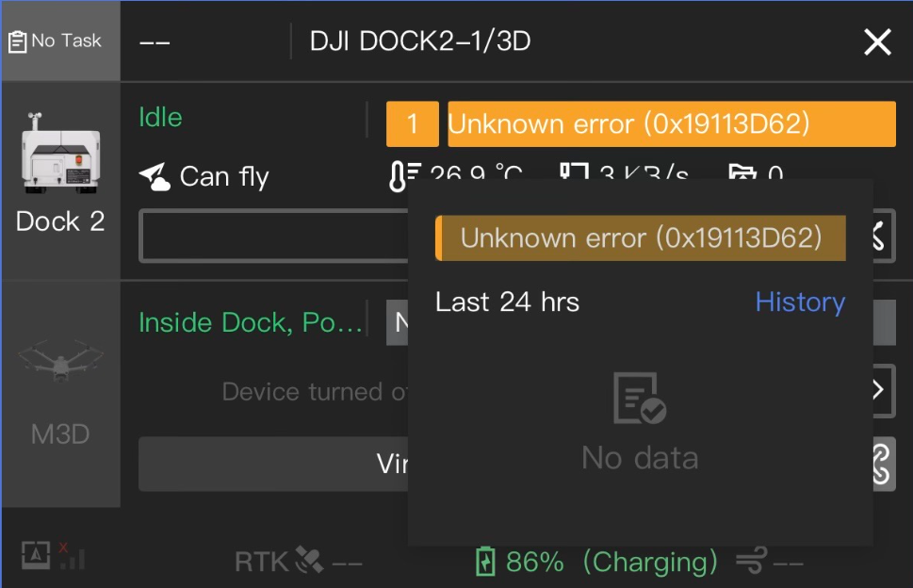Open the History link
Image resolution: width=913 pixels, height=588 pixels.
pyautogui.click(x=800, y=302)
